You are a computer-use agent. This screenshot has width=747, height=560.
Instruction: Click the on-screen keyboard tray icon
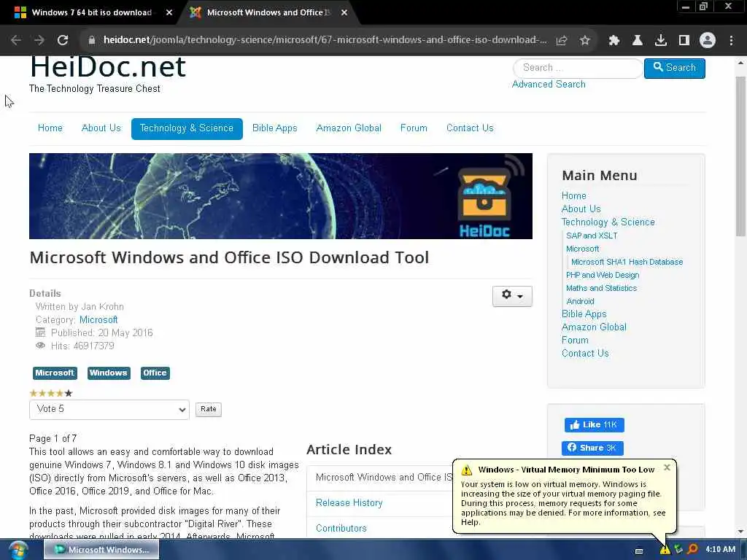point(639,551)
